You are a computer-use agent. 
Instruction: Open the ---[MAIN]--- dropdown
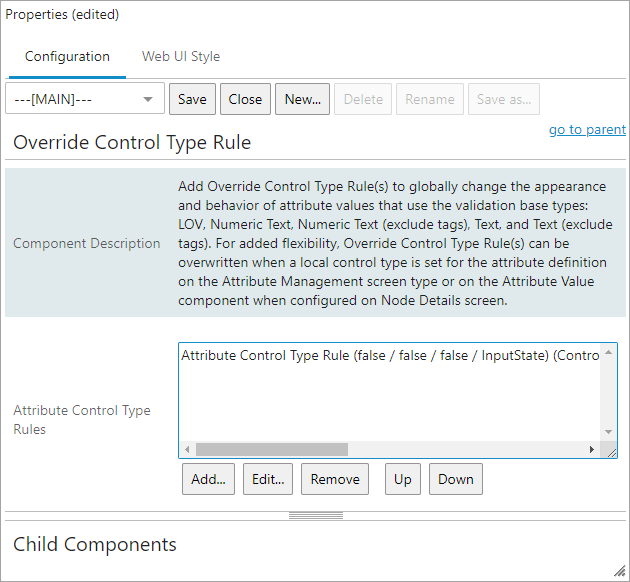click(x=85, y=99)
